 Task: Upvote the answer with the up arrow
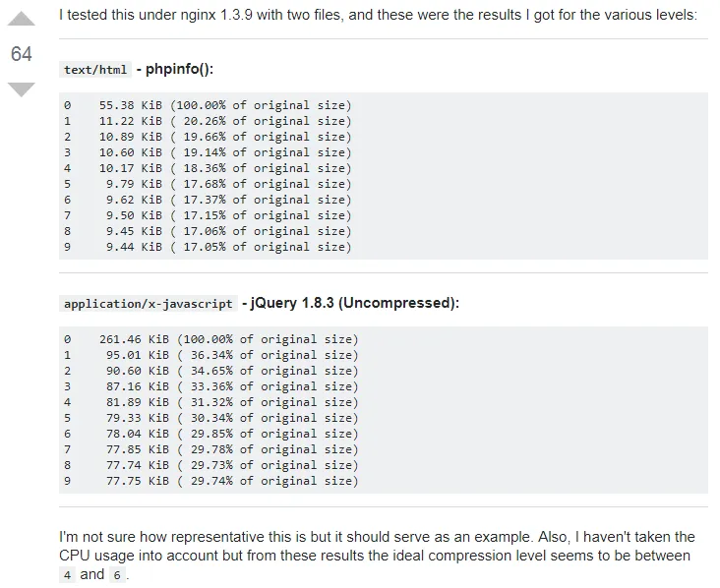(x=22, y=19)
